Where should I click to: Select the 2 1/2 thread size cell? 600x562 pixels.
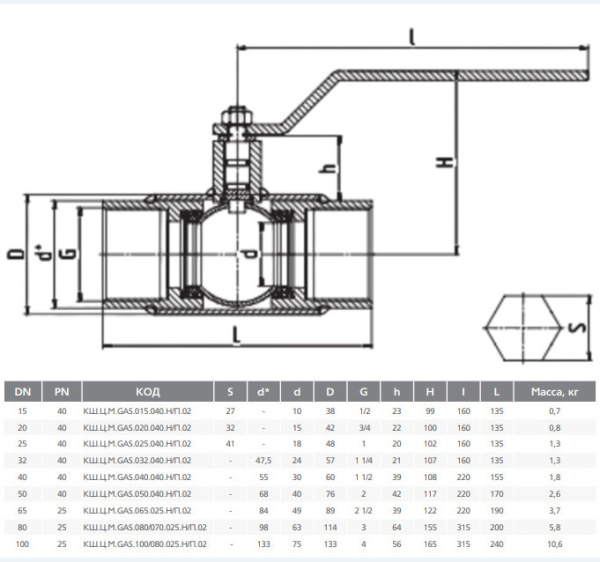pos(365,510)
